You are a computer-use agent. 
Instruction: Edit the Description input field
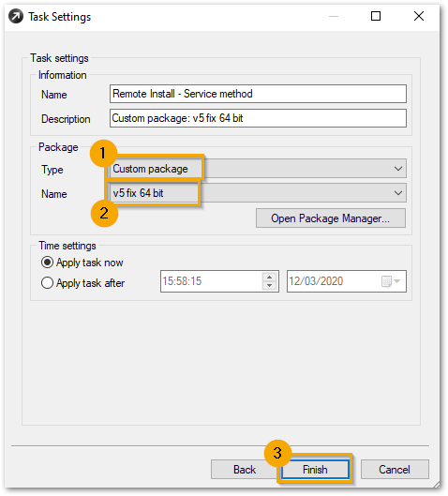pos(258,118)
